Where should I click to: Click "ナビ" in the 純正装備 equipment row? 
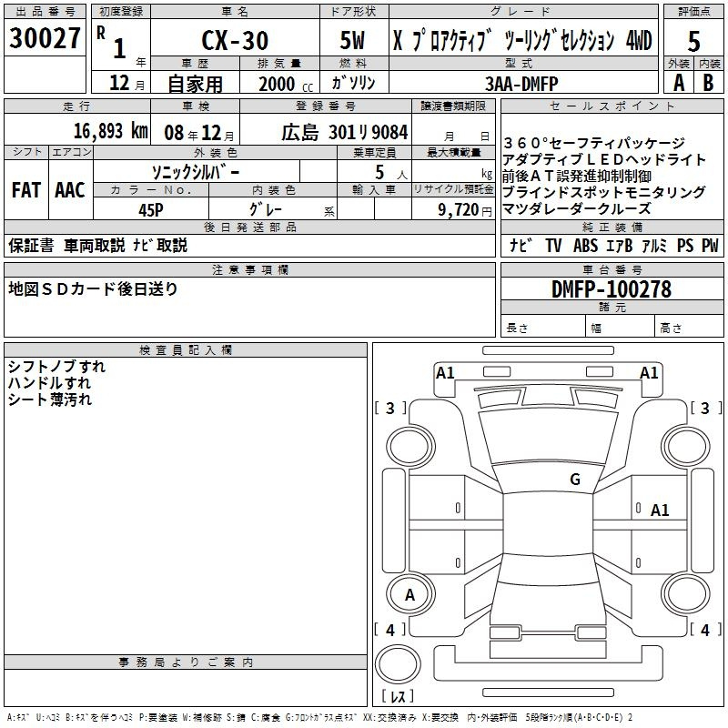[521, 246]
